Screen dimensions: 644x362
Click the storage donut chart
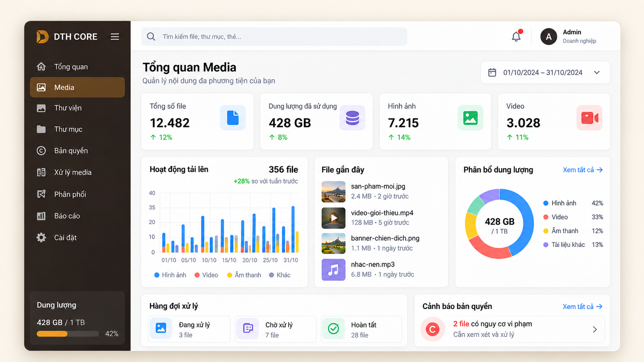(500, 224)
